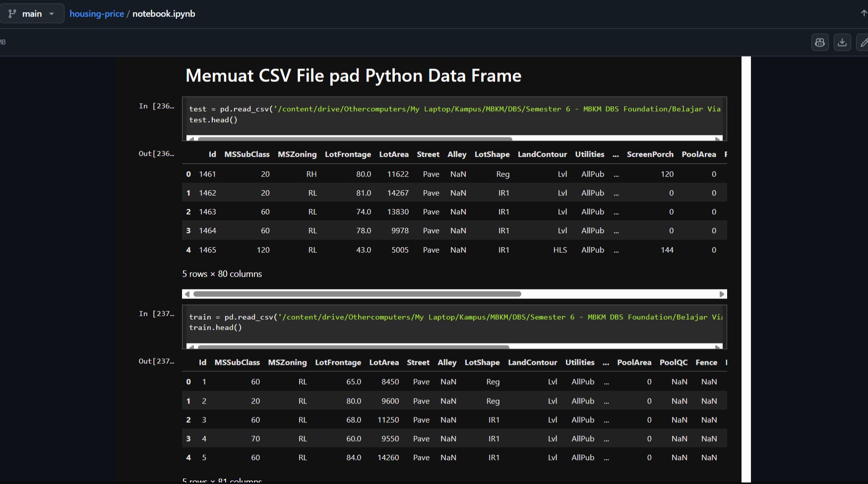Select the In [237] code cell containing train read_csv
The image size is (868, 484).
[x=446, y=322]
